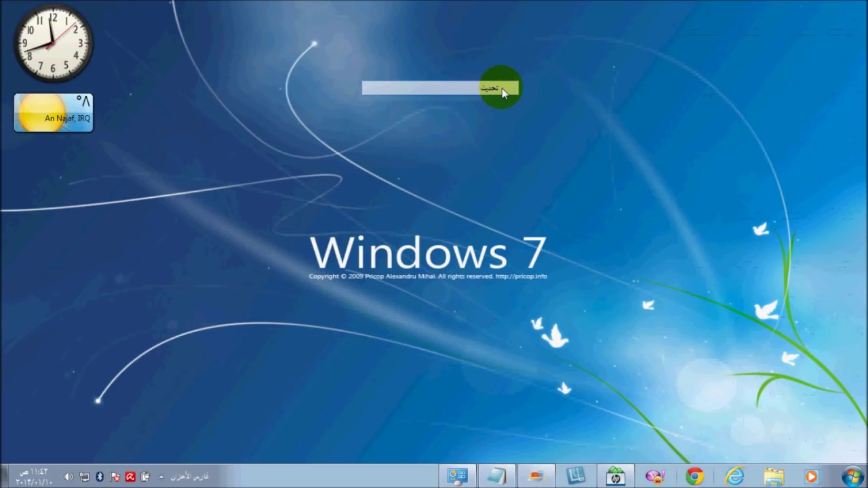
Task: Open the Bluetooth tray icon
Action: point(99,477)
